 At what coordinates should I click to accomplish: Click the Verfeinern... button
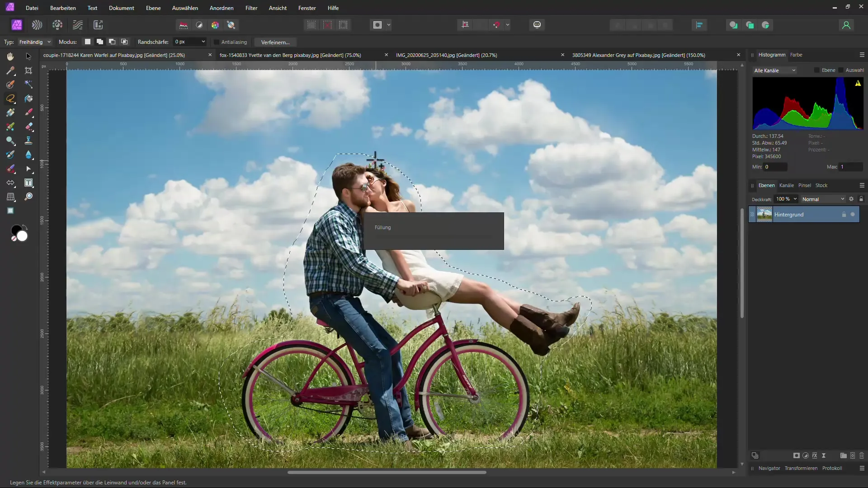tap(275, 42)
